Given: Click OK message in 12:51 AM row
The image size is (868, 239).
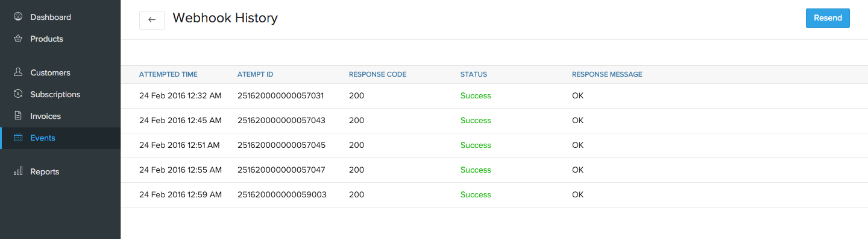Looking at the screenshot, I should (577, 145).
